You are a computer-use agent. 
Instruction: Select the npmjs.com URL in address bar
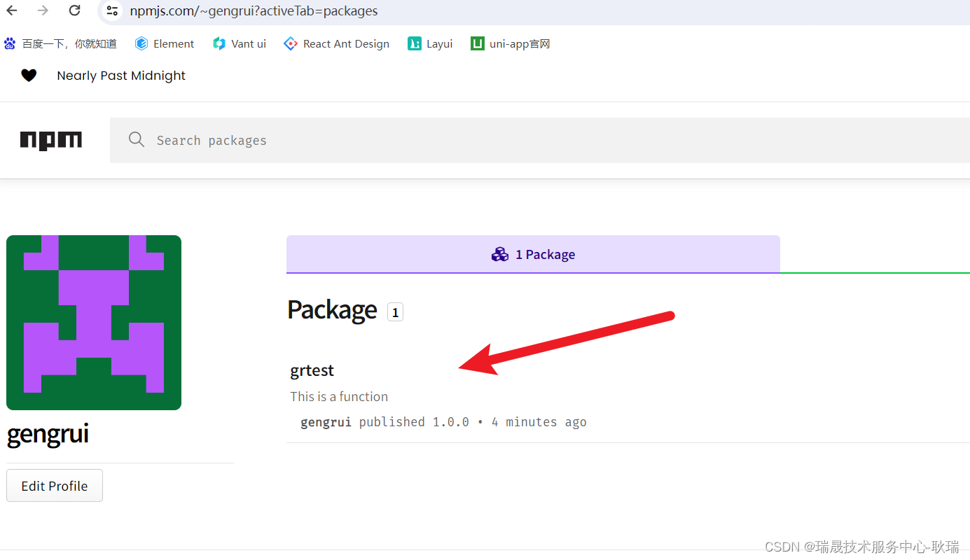(254, 11)
